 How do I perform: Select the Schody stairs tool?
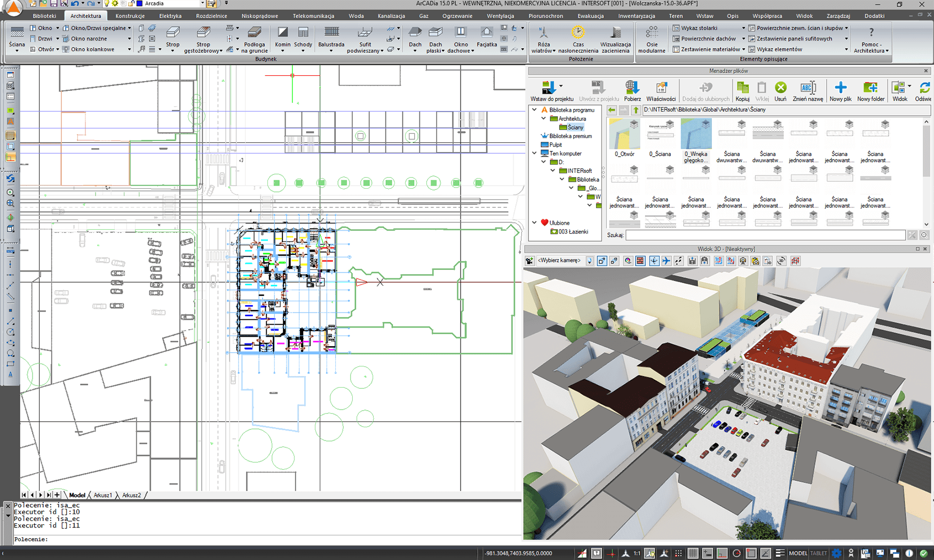point(303,38)
